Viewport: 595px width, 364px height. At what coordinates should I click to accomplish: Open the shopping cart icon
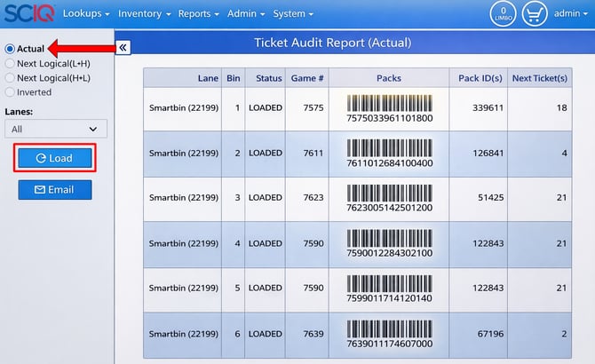tap(535, 13)
